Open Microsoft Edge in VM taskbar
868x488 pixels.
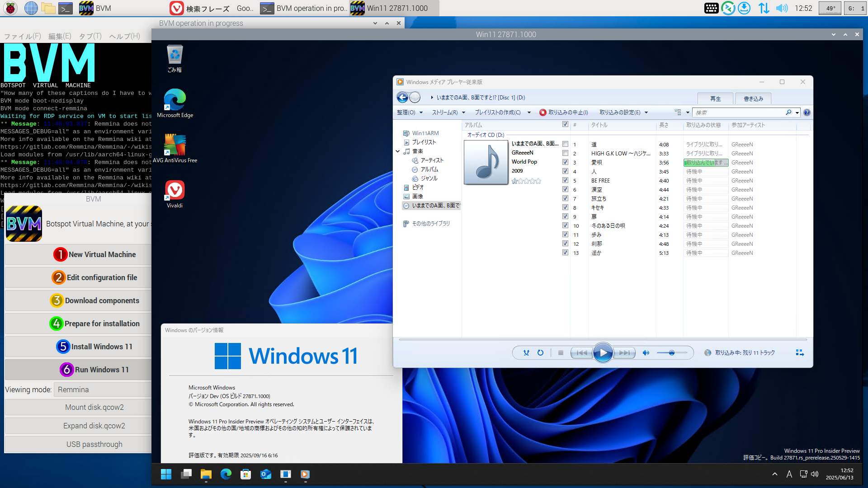point(226,474)
